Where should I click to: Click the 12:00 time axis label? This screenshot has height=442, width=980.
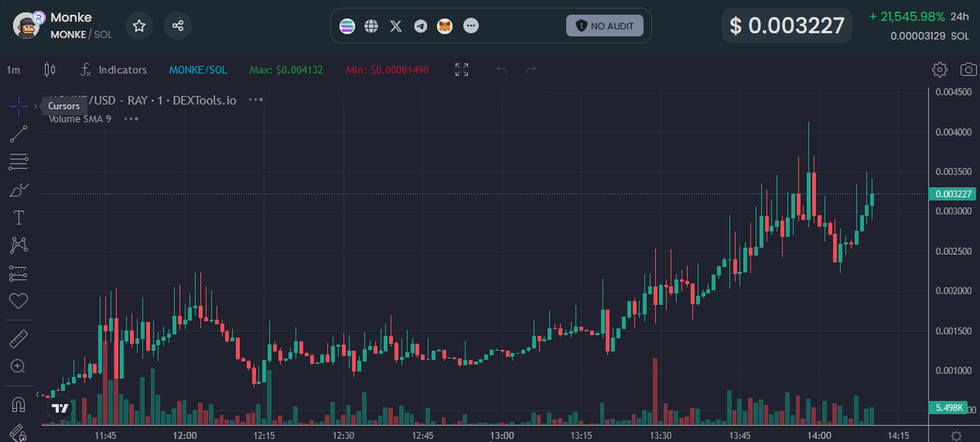pos(185,434)
